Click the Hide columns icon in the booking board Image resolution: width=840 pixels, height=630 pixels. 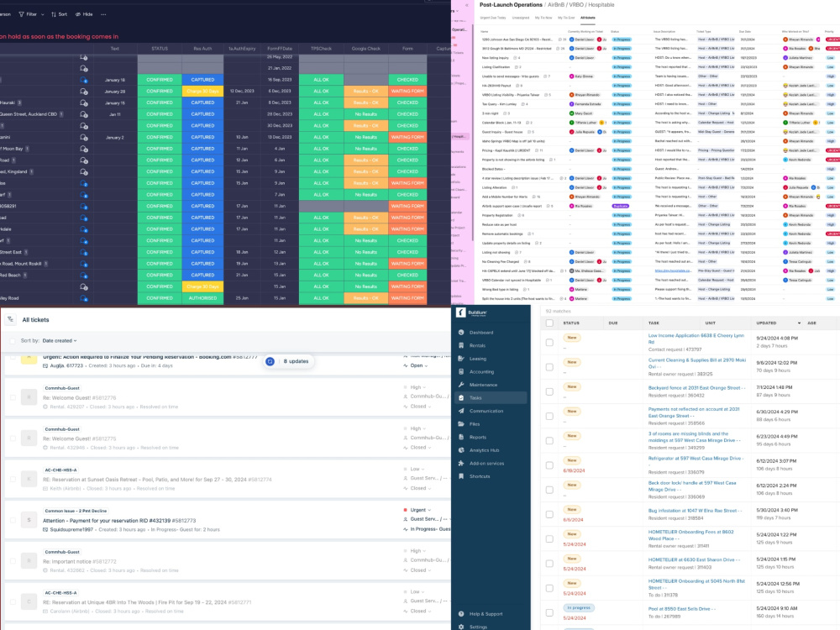pos(77,14)
